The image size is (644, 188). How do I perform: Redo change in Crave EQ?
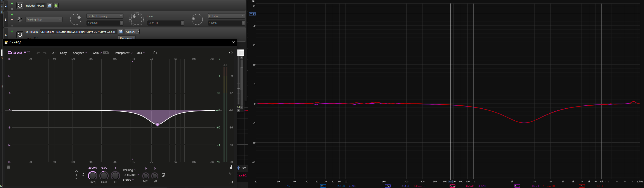pos(45,53)
